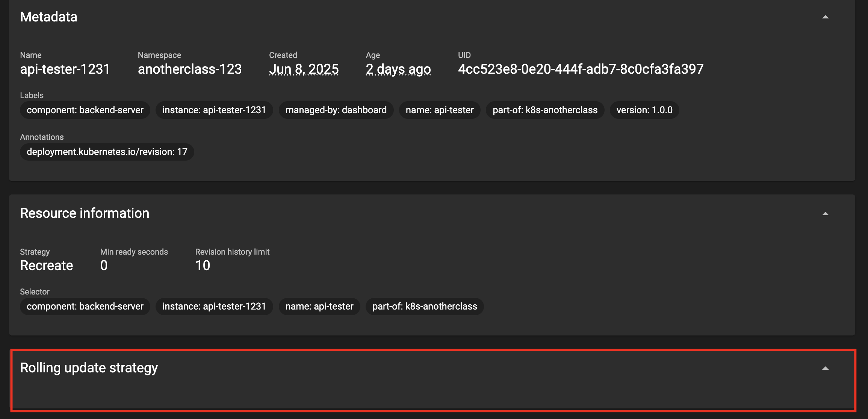Click selector chip part-of: k8s-anotherclass
Viewport: 868px width, 419px height.
coord(425,307)
